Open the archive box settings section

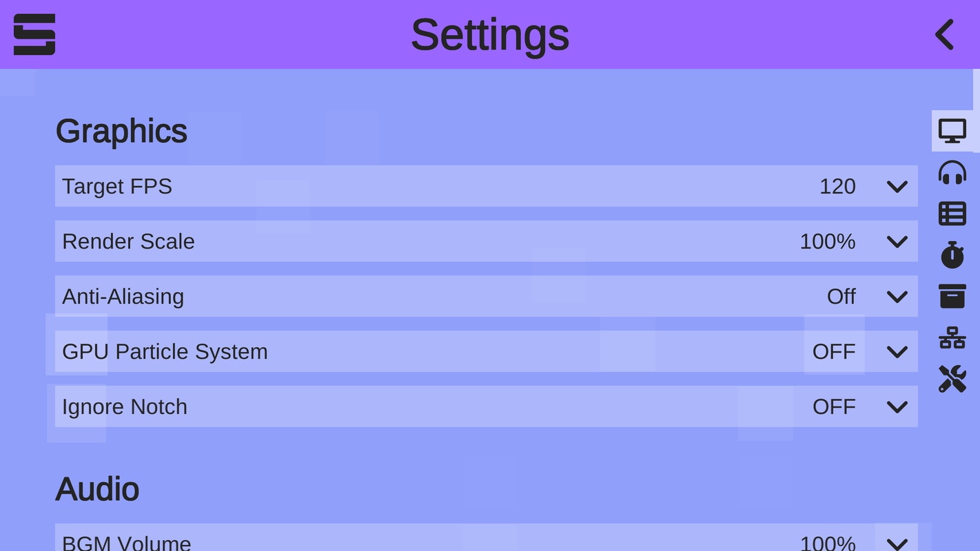click(x=952, y=296)
